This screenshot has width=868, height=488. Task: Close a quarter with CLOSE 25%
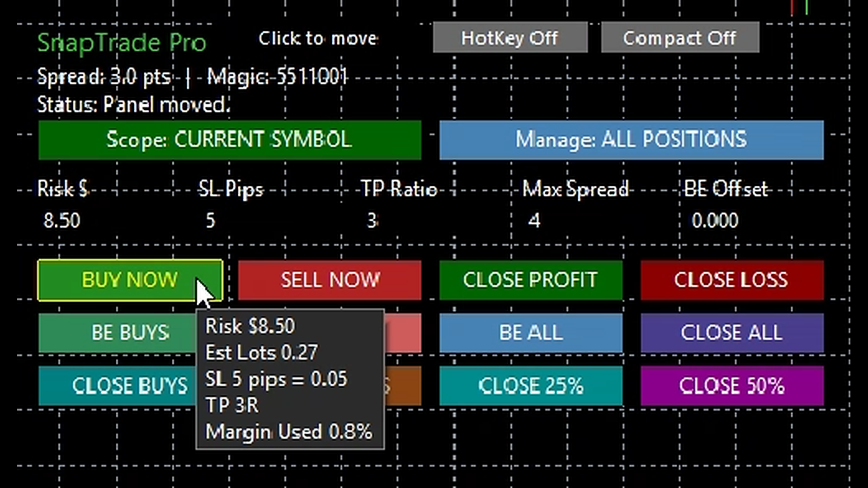(x=531, y=386)
